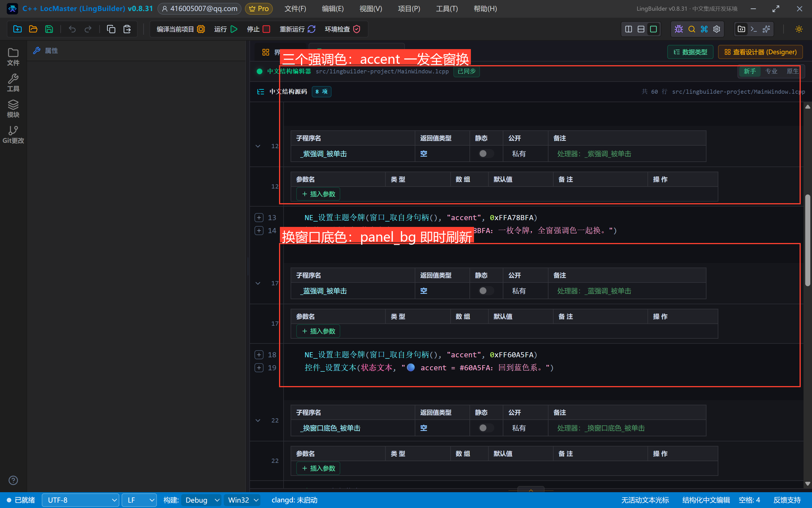Open the Debug build configuration dropdown

tap(201, 500)
